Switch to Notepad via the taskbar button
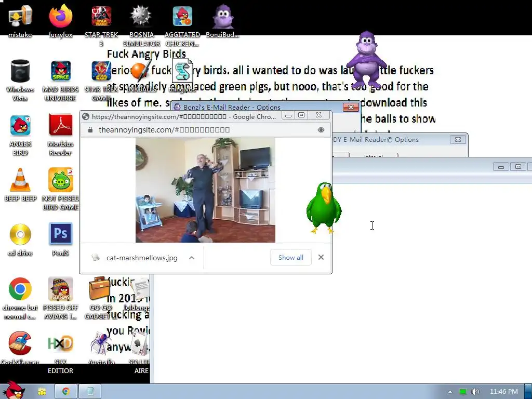The height and width of the screenshot is (399, 532). tap(90, 392)
